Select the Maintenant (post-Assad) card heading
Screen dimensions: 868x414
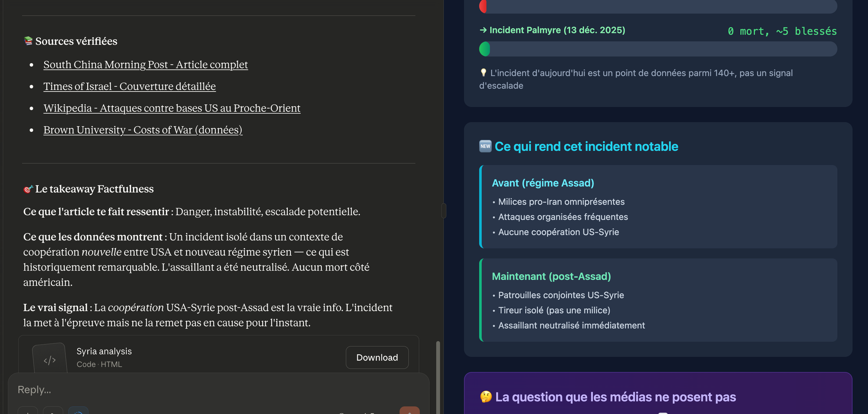551,276
